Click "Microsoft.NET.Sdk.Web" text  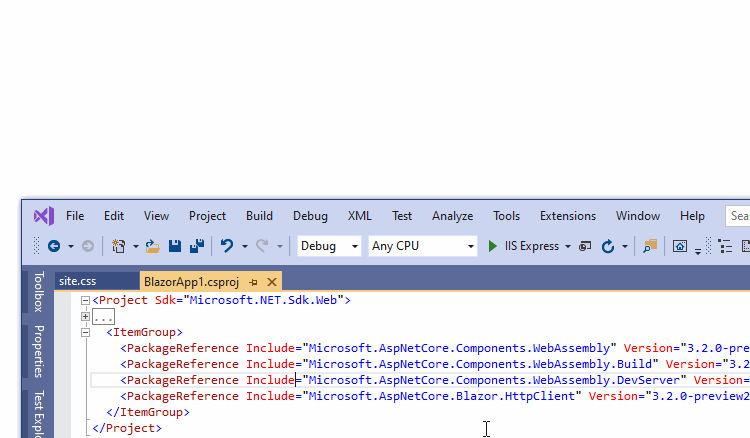click(x=264, y=300)
